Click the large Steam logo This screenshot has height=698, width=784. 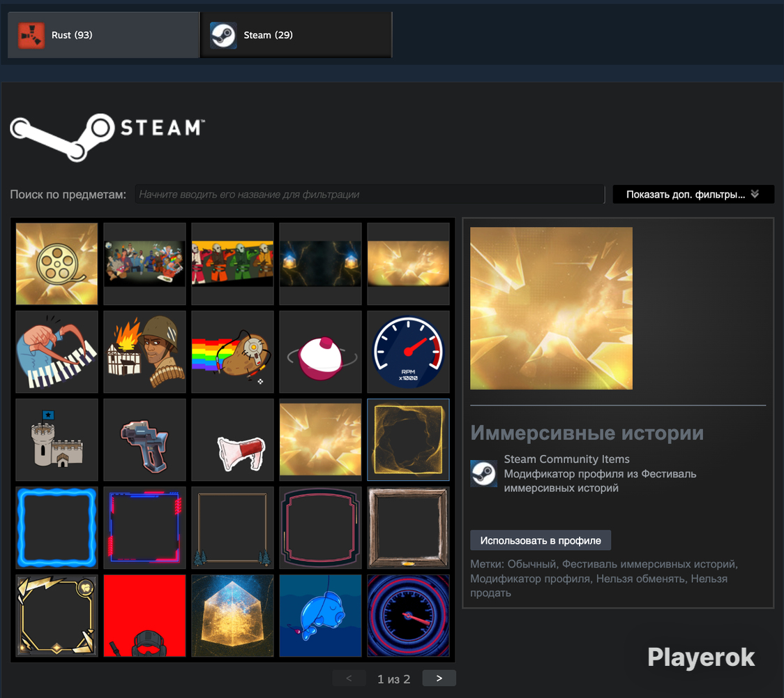pos(107,137)
